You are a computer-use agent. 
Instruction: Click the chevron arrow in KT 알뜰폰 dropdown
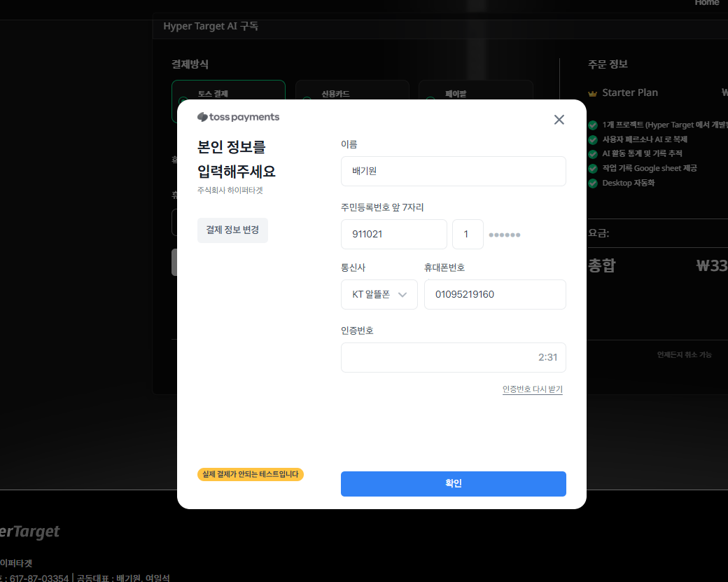(x=402, y=294)
